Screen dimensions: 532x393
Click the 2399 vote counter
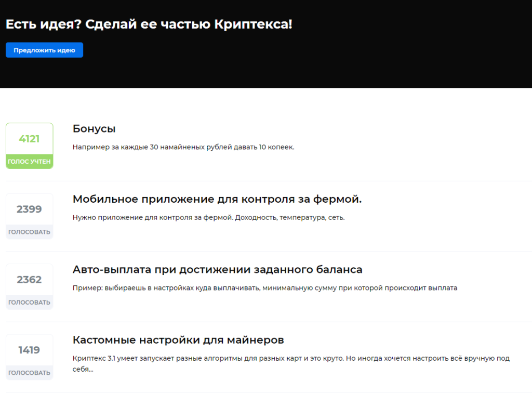(x=29, y=209)
